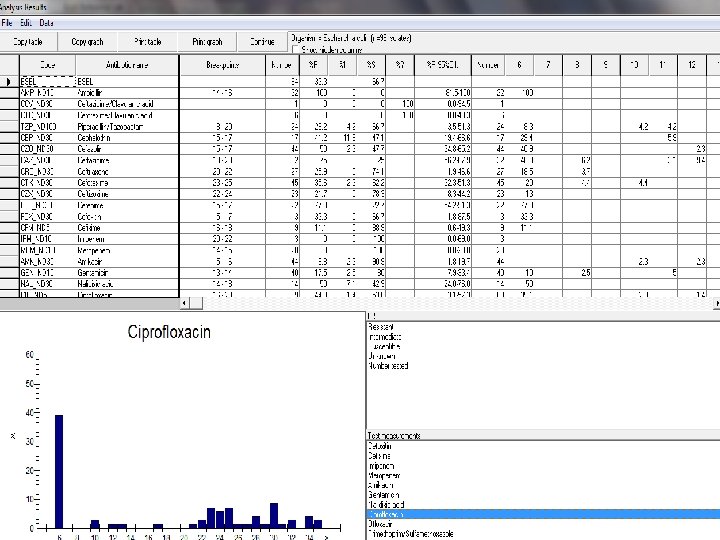Click the Print graph button
Viewport: 720px width, 540px height.
(x=207, y=42)
